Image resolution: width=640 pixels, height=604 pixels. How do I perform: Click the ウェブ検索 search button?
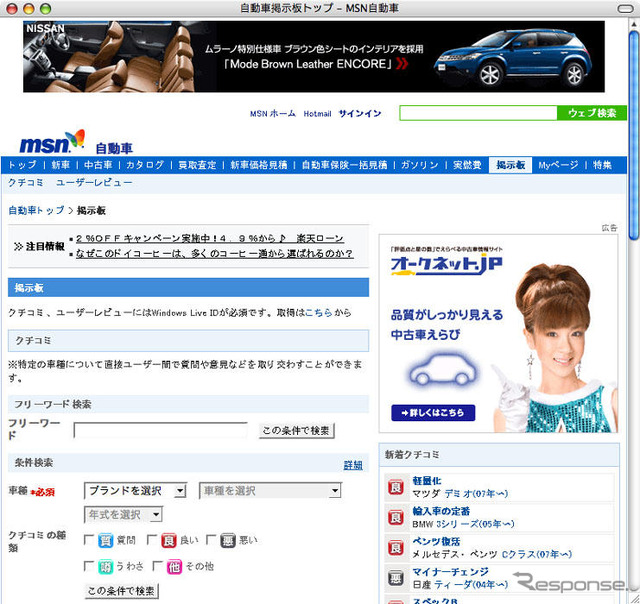[592, 113]
